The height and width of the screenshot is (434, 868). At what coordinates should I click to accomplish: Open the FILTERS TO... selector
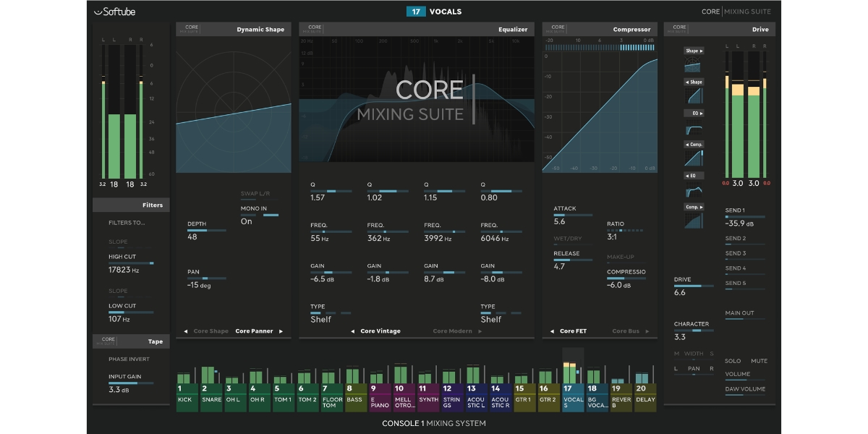coord(127,223)
